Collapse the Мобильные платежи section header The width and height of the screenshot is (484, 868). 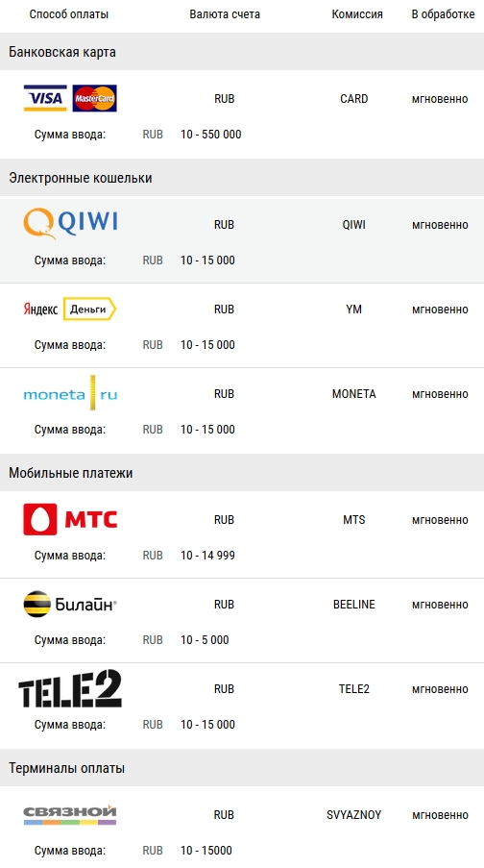(242, 473)
